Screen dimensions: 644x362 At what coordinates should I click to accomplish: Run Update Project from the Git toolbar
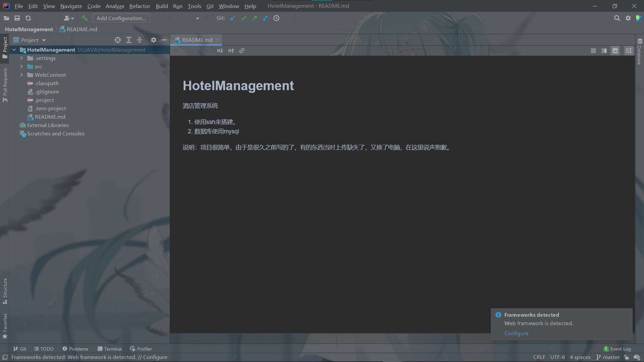point(233,18)
